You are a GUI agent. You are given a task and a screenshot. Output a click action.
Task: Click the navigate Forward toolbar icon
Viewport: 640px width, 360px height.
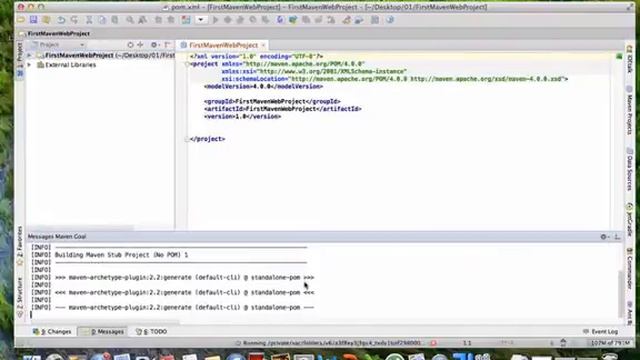click(171, 20)
